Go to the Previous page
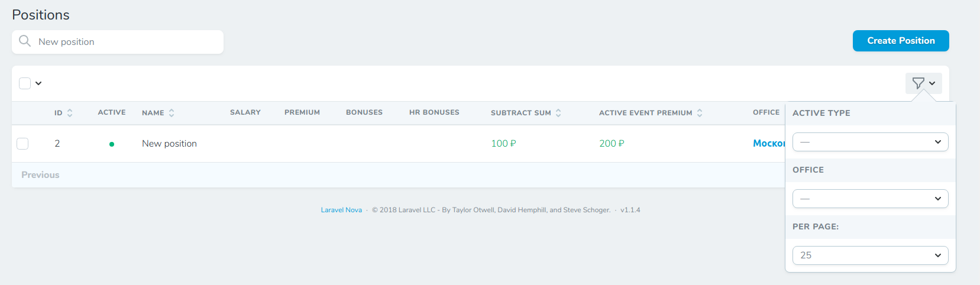The image size is (980, 285). tap(40, 175)
